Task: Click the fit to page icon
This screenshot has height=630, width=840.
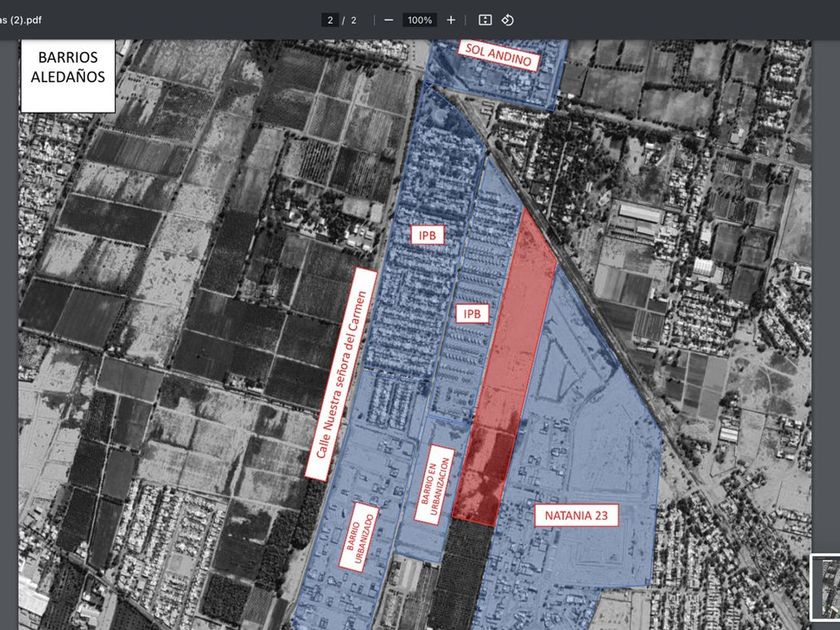Action: tap(485, 20)
